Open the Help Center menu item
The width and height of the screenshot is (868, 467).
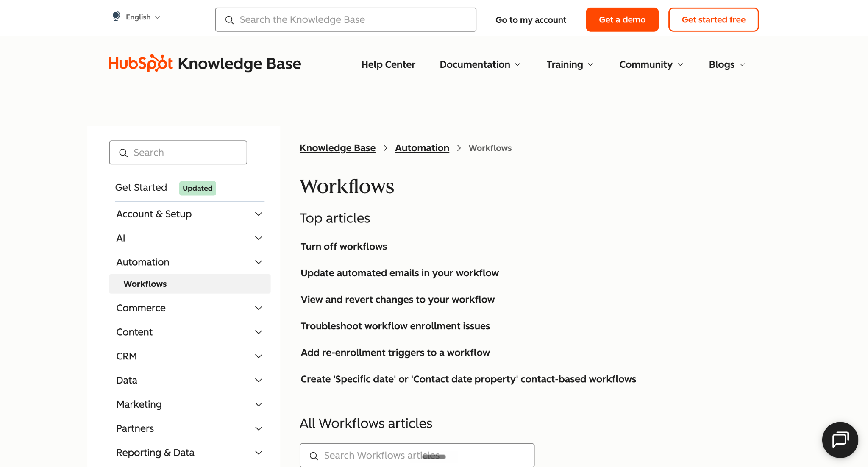tap(388, 64)
